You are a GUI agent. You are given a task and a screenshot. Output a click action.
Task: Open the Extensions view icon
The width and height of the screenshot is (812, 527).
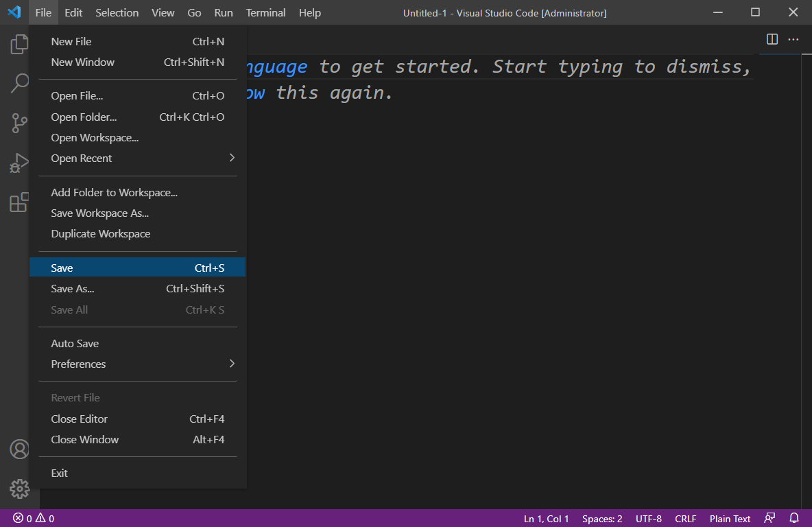(x=19, y=202)
